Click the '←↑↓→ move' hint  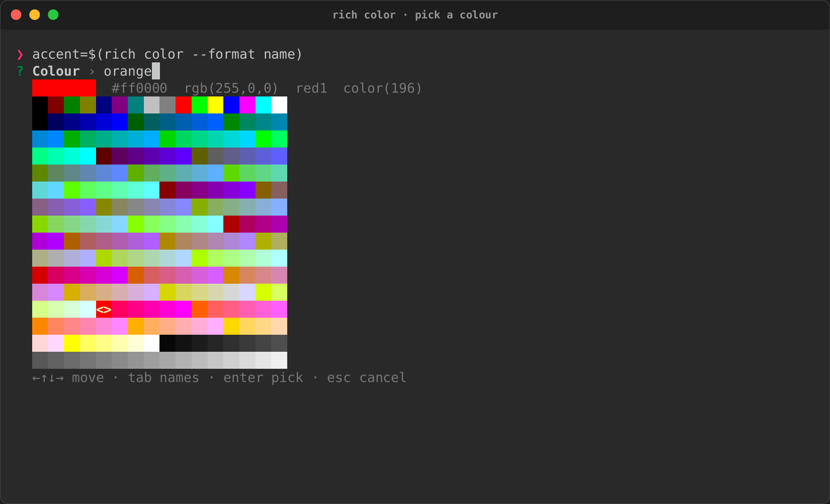point(68,378)
